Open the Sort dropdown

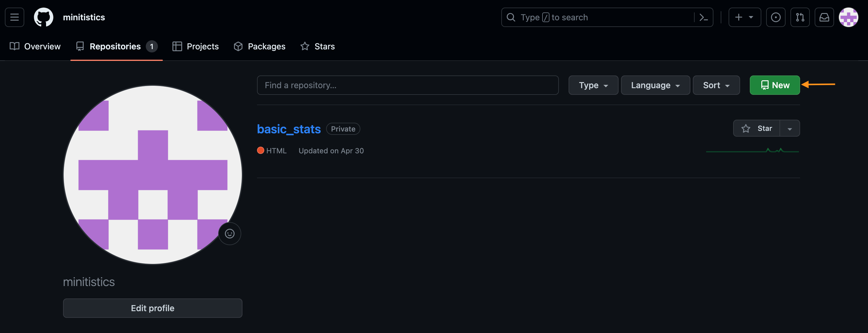point(716,85)
